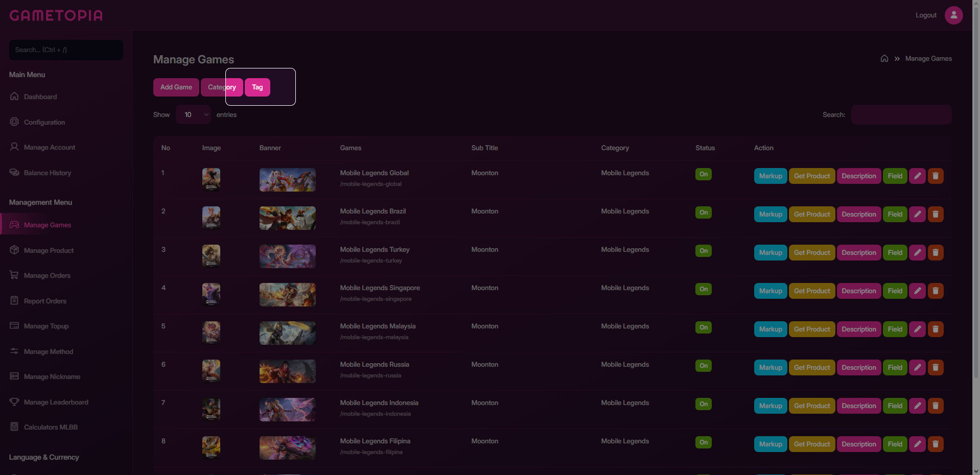Screen dimensions: 980x475
Task: Delete Mobile Legends Turkey with trash icon
Action: [x=936, y=252]
